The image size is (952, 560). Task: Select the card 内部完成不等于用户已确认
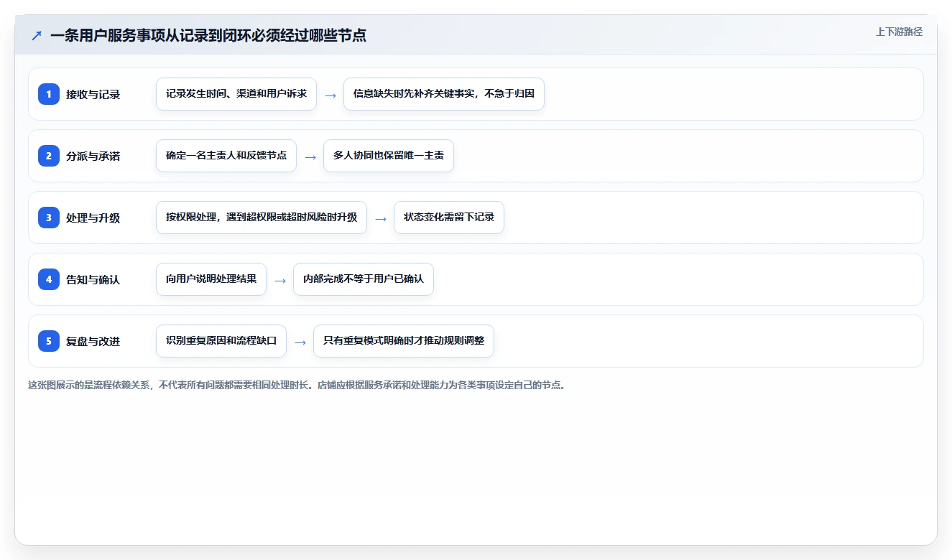click(x=364, y=279)
